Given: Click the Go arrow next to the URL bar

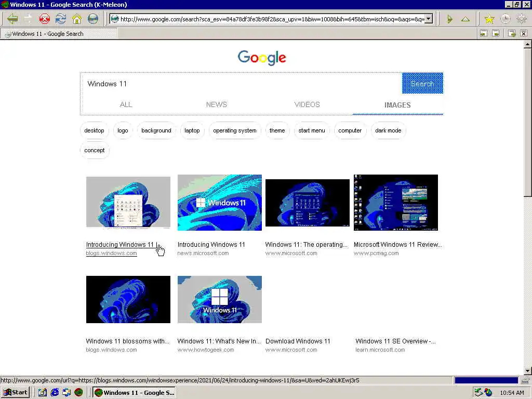Looking at the screenshot, I should coord(450,19).
